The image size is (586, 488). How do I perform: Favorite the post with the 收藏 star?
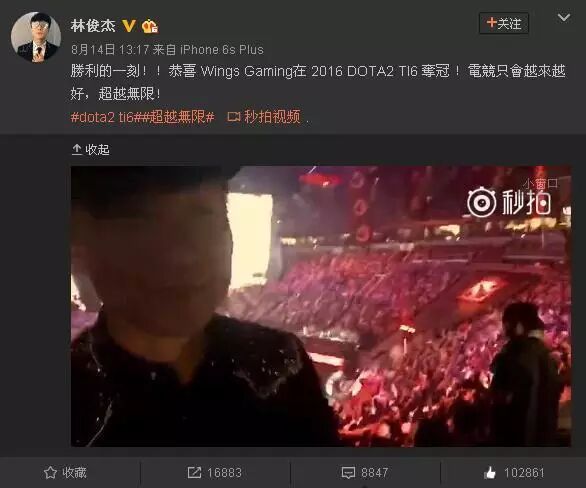pos(65,473)
